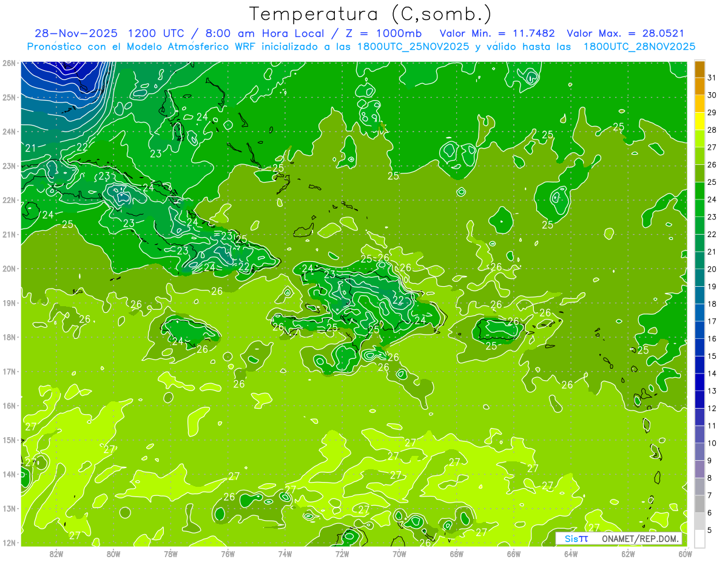Click the dark blue colorbar segment between 13 and 14
728x562 pixels.
click(699, 382)
